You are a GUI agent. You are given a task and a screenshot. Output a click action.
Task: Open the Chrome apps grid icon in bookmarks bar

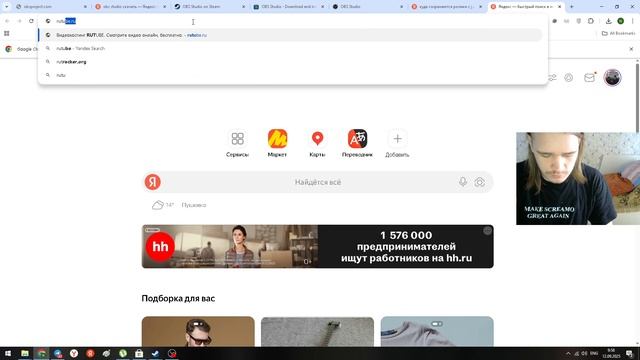click(x=7, y=33)
